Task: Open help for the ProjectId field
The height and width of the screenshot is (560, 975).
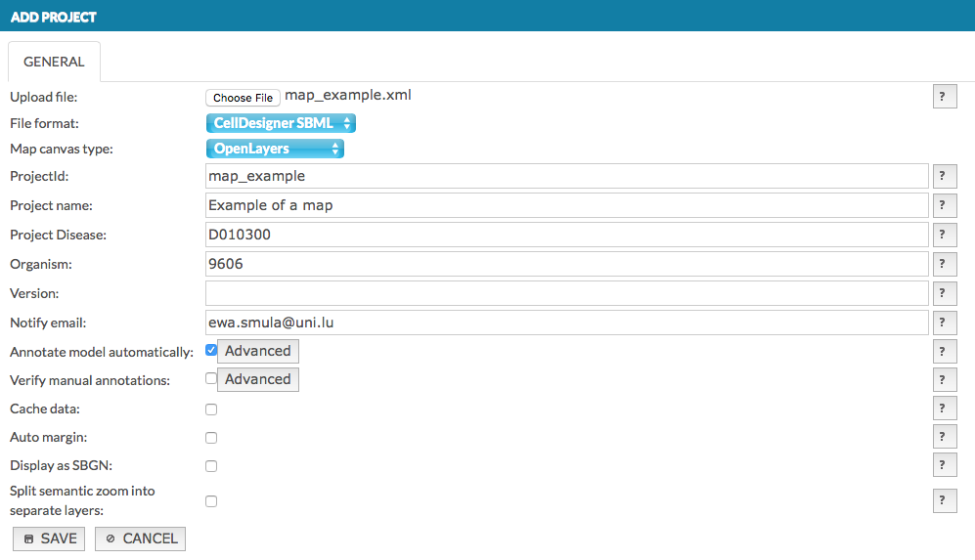Action: click(944, 176)
